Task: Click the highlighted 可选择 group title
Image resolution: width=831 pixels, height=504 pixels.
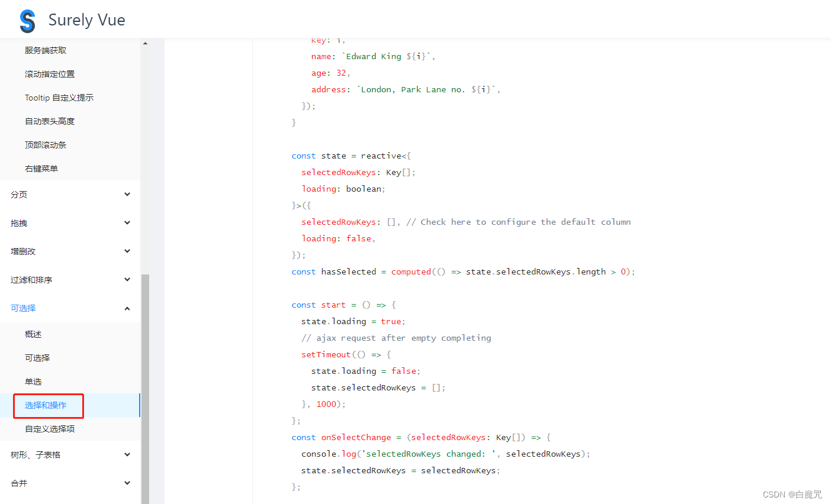Action: [23, 308]
